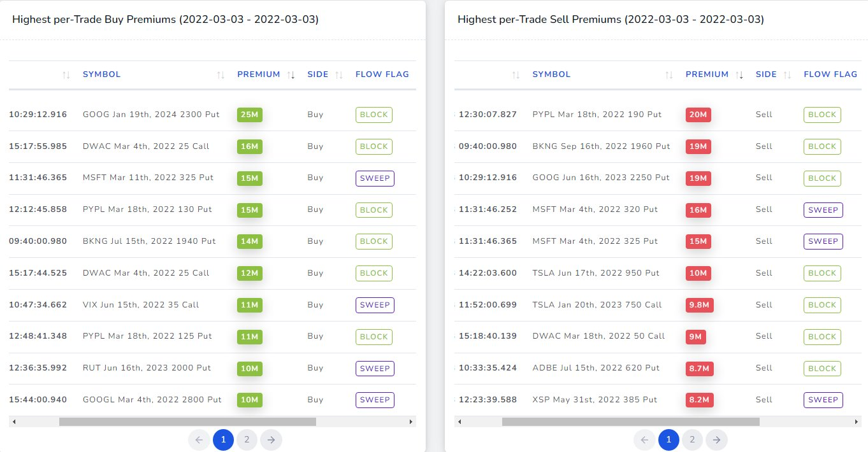Image resolution: width=868 pixels, height=452 pixels.
Task: Click SWEEP flag on GOOGL 2800 Put row
Action: [375, 400]
